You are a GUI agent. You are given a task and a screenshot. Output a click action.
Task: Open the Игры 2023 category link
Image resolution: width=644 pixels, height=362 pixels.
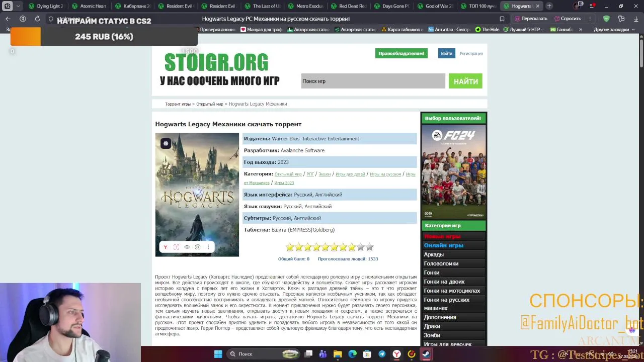[284, 183]
